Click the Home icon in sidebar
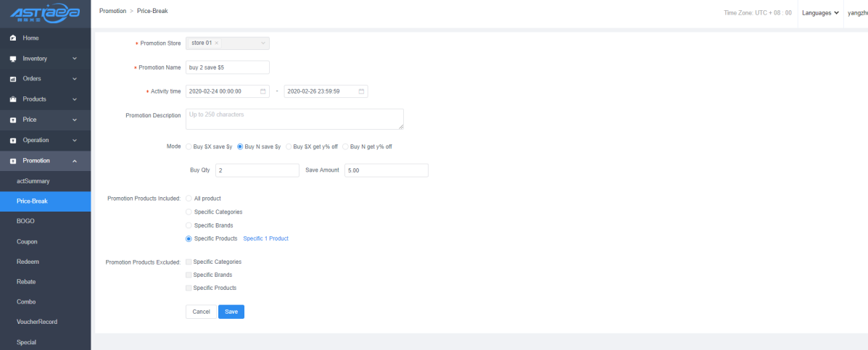This screenshot has height=350, width=868. point(12,38)
